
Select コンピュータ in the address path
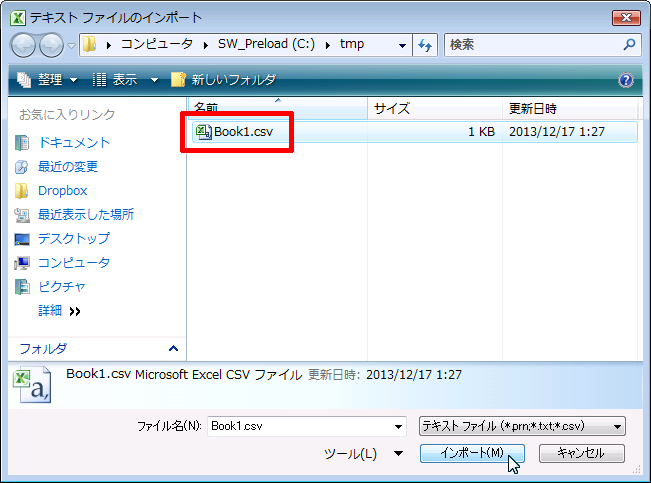[157, 44]
